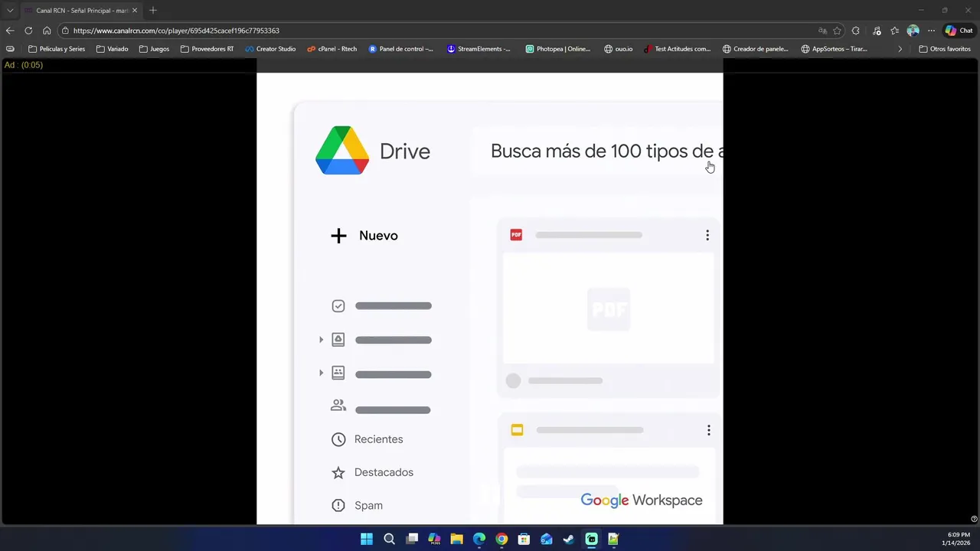Open the tab search dropdown arrow

coord(10,10)
